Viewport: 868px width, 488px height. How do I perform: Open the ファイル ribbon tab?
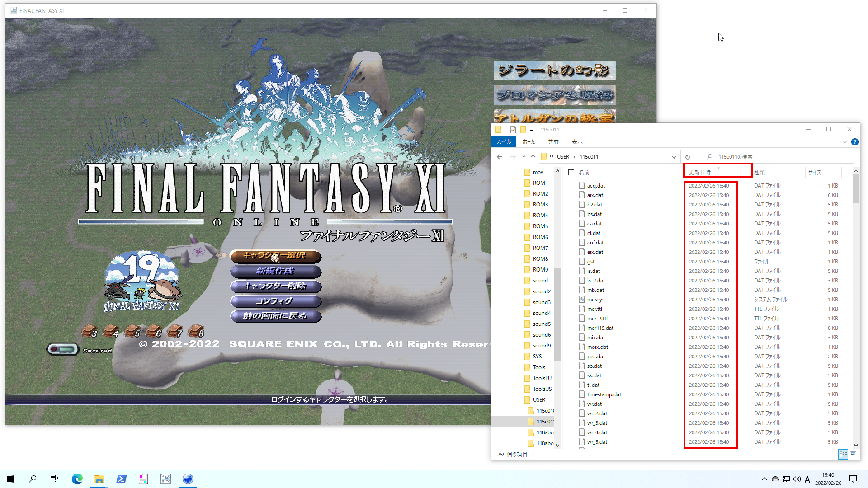504,142
